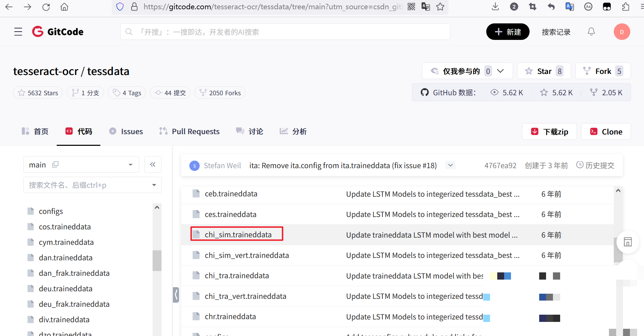Click the floating sidebar panel icon

[628, 242]
